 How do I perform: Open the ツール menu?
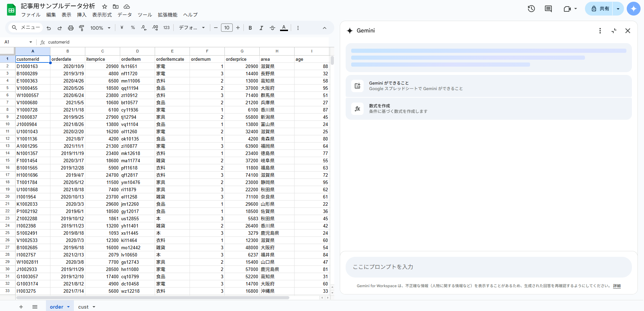tap(145, 15)
